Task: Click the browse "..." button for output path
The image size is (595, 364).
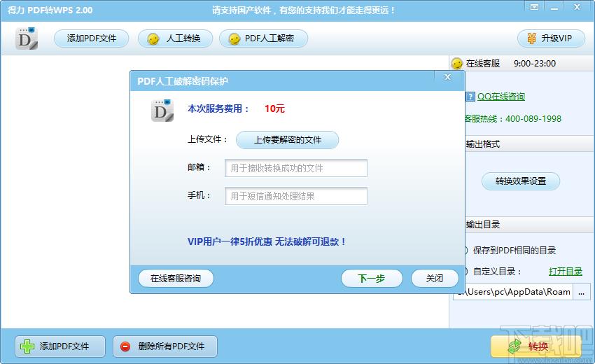Action: (x=581, y=292)
